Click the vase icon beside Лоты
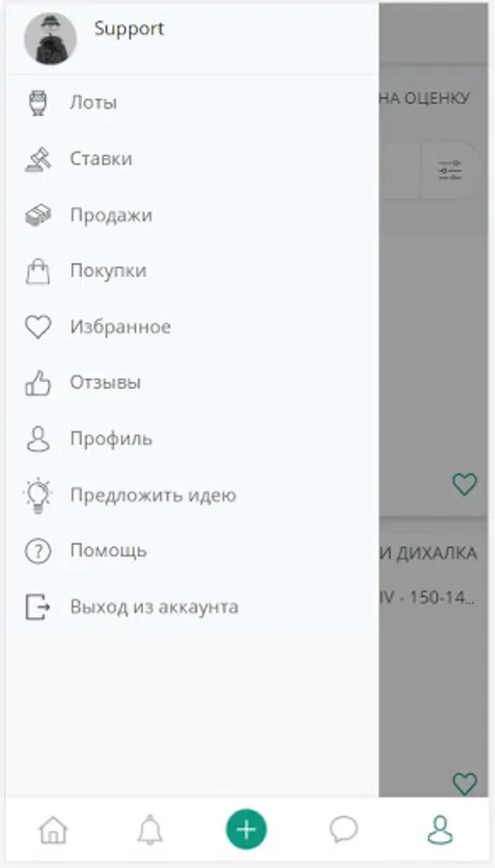 [39, 103]
